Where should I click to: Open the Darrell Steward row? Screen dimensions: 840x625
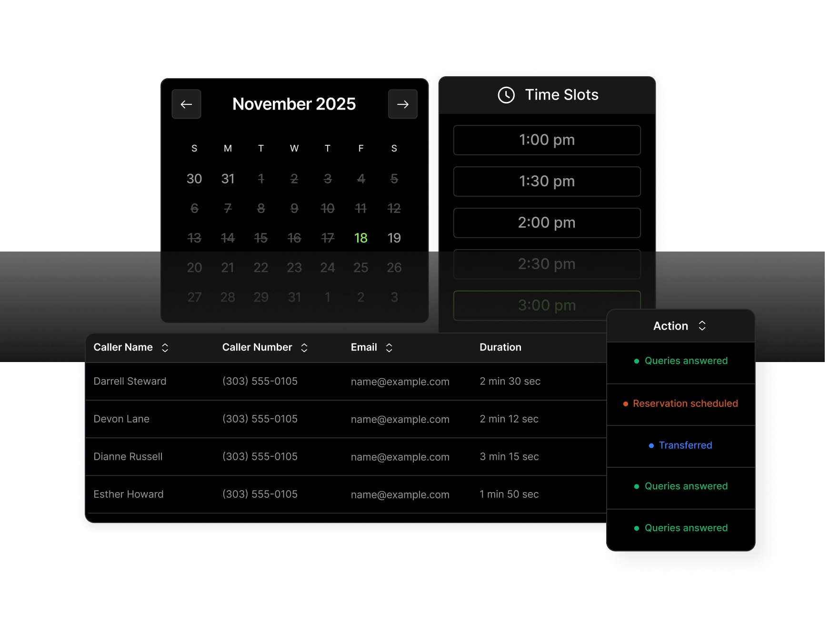(x=346, y=382)
